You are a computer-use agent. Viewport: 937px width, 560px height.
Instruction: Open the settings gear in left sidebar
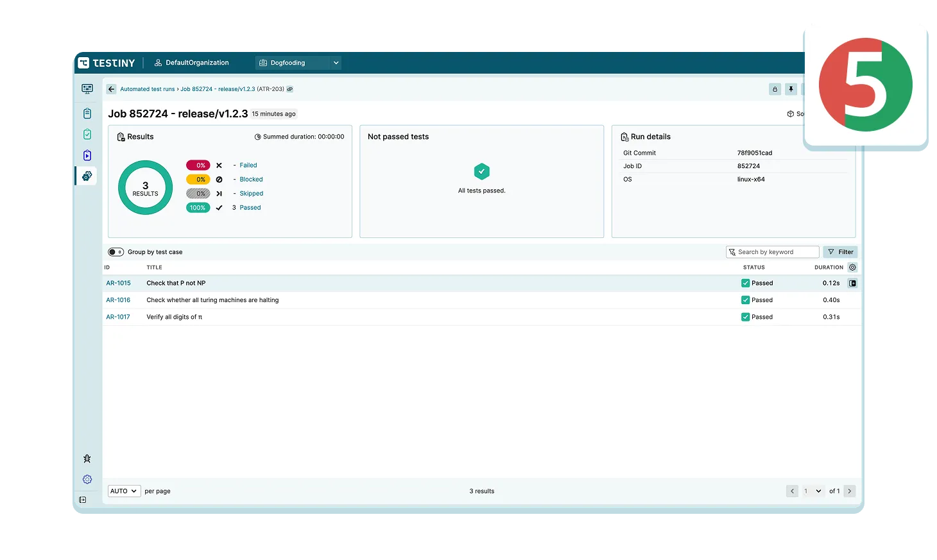[87, 479]
